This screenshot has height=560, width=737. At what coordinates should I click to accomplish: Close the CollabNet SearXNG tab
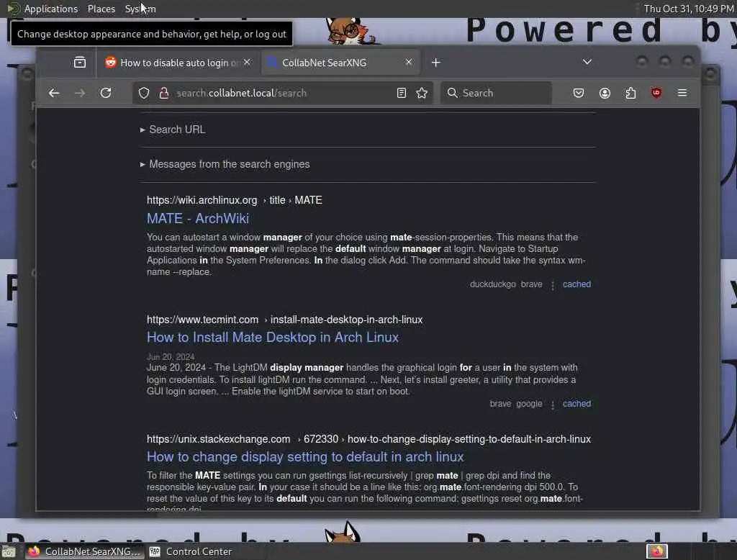click(409, 62)
